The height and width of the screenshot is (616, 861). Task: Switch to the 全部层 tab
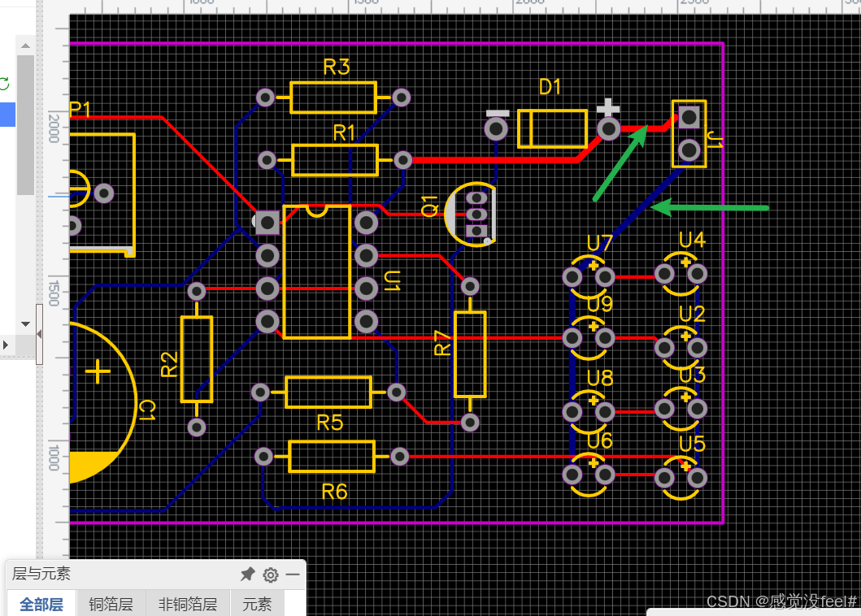click(41, 604)
